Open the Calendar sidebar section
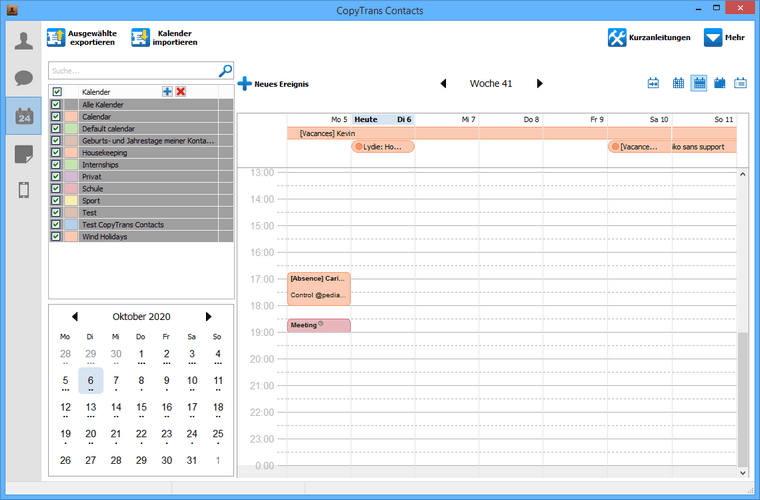This screenshot has height=500, width=760. [23, 116]
